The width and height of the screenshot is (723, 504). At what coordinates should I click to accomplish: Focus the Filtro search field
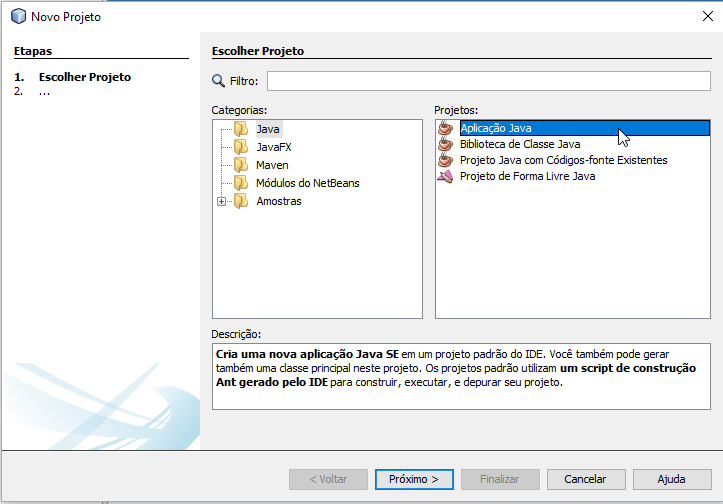tap(488, 81)
